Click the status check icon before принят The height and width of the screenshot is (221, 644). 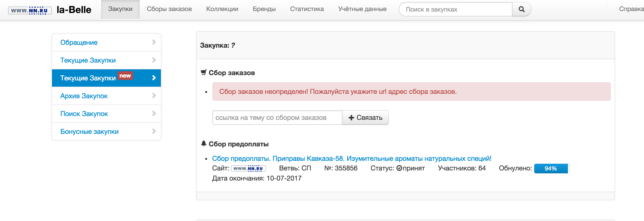point(399,168)
